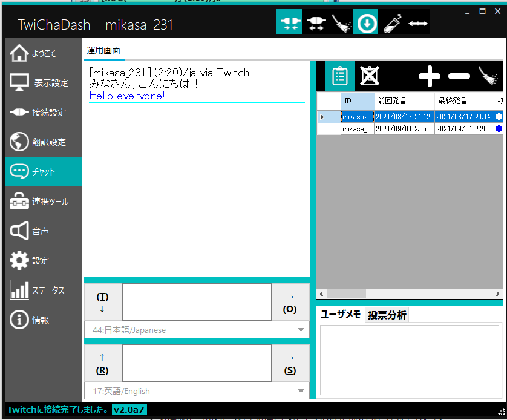Screen dimensions: 507x420
Task: Click the disconnect plug icon in title toolbar
Action: tap(316, 22)
